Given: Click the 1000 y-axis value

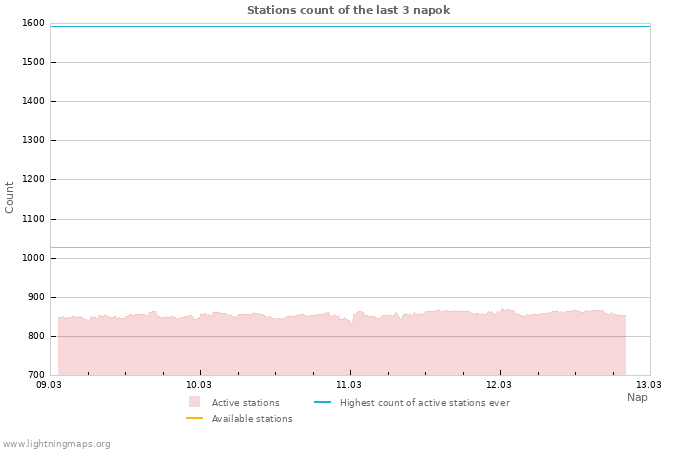Looking at the screenshot, I should click(33, 258).
